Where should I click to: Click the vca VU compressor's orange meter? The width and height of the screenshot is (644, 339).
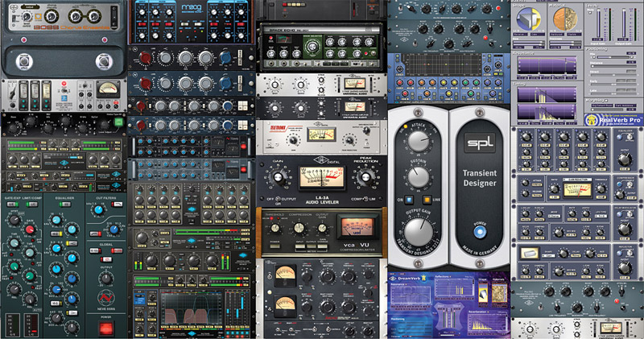357,227
